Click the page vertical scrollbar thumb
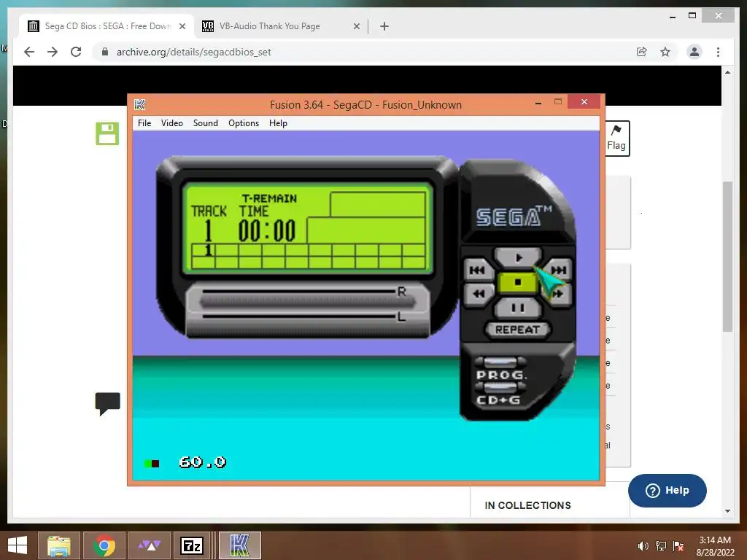Viewport: 747px width, 560px height. point(727,256)
